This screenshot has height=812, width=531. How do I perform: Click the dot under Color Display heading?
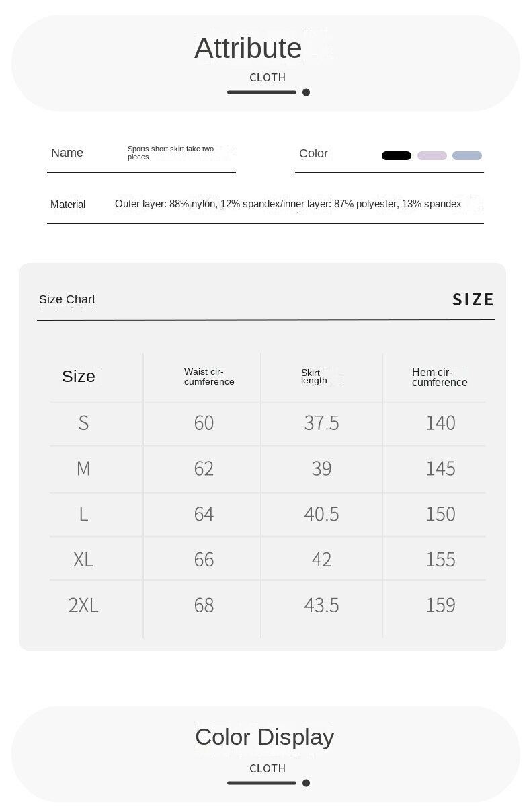306,783
